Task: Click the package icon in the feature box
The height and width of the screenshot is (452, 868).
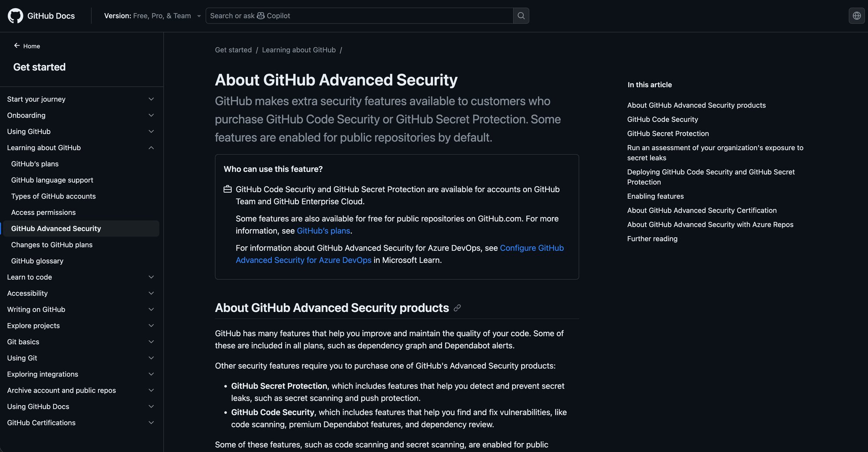Action: [x=227, y=189]
